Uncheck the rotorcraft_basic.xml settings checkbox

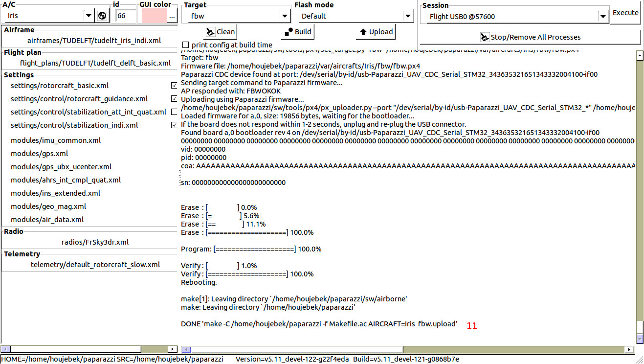pyautogui.click(x=174, y=86)
